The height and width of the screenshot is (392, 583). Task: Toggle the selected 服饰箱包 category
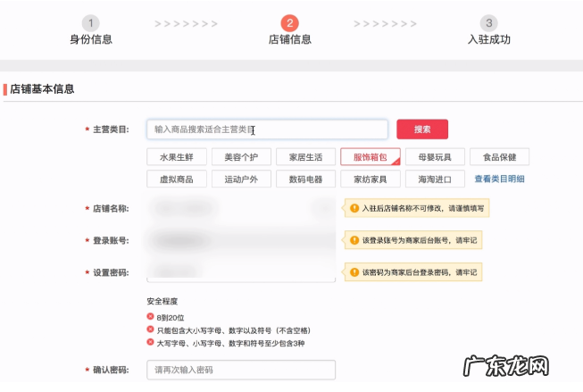click(371, 157)
